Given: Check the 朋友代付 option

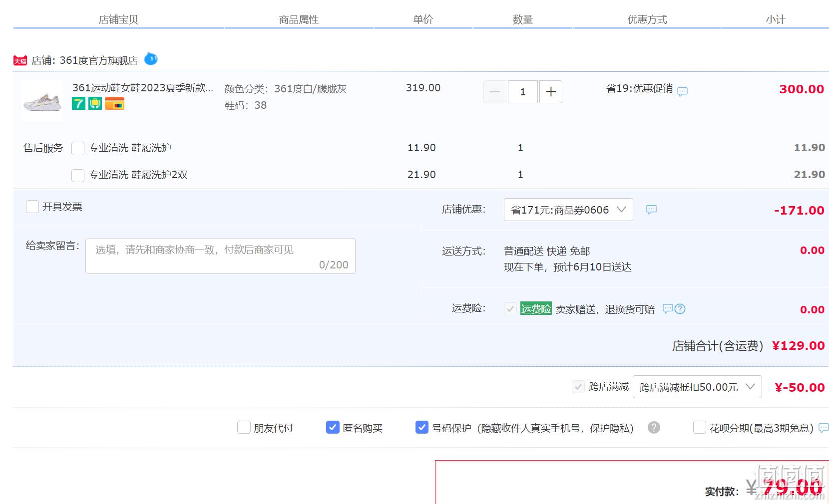Looking at the screenshot, I should [244, 428].
